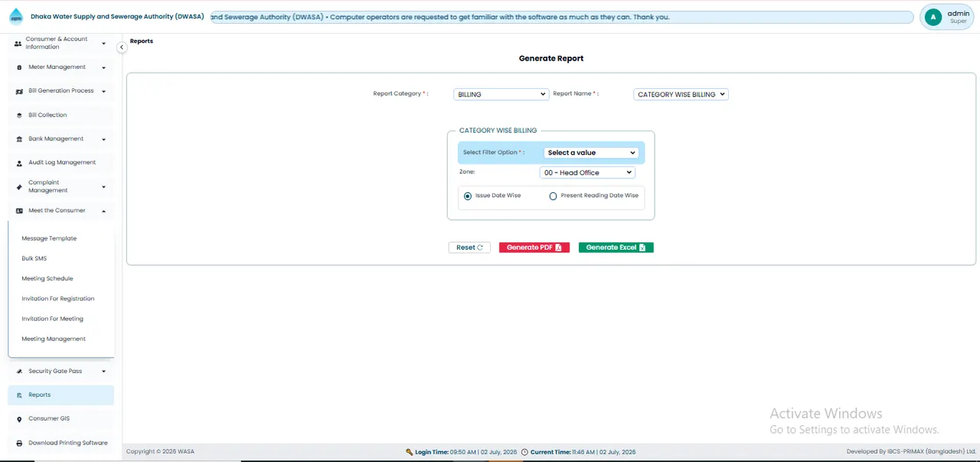The height and width of the screenshot is (462, 980).
Task: Expand the Meter Management menu arrow
Action: 103,67
